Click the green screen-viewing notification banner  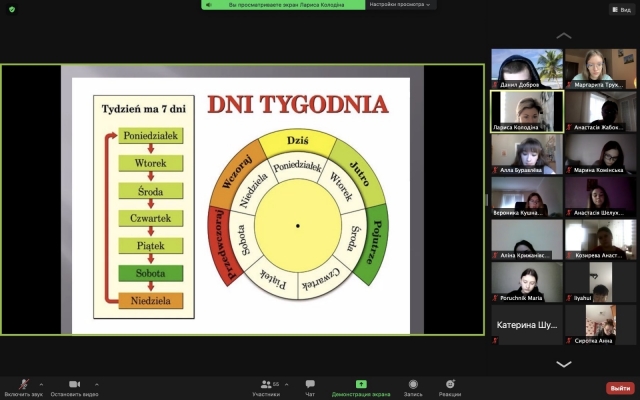pyautogui.click(x=283, y=5)
